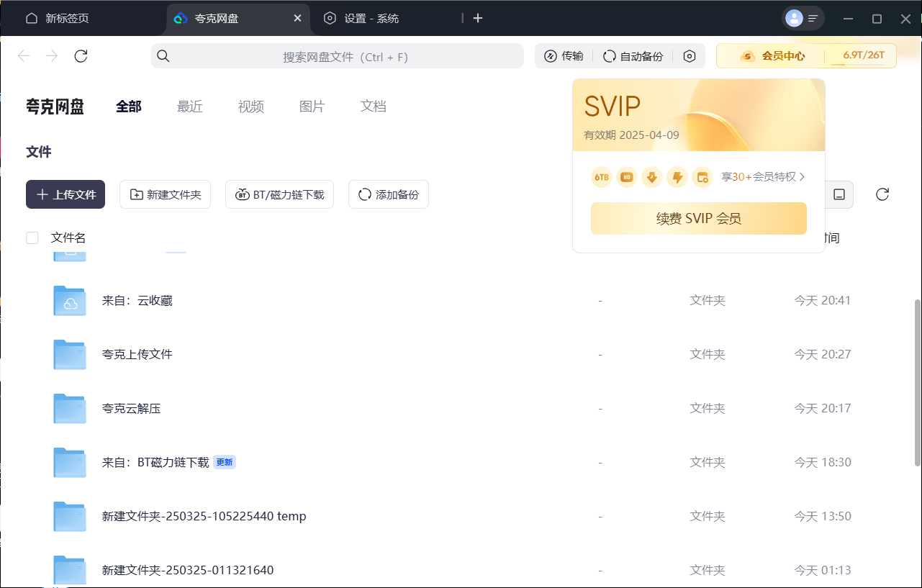The width and height of the screenshot is (922, 588).
Task: Click the HD privilege icon
Action: pyautogui.click(x=627, y=177)
